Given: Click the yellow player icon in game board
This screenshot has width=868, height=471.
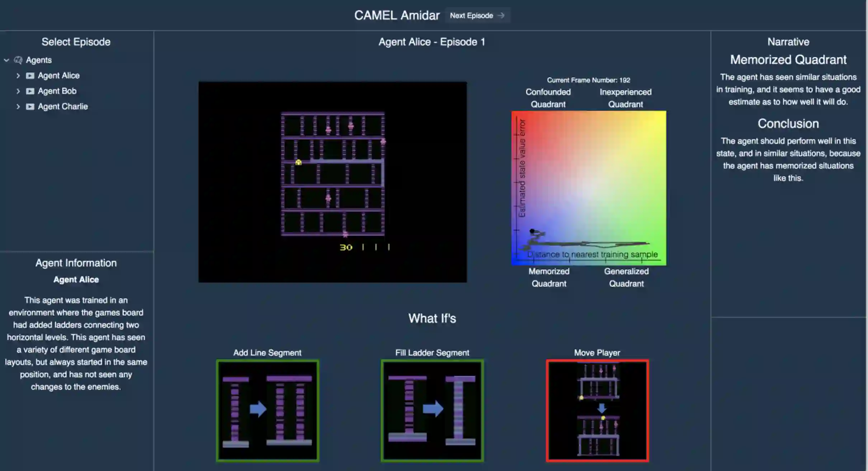Looking at the screenshot, I should click(298, 162).
